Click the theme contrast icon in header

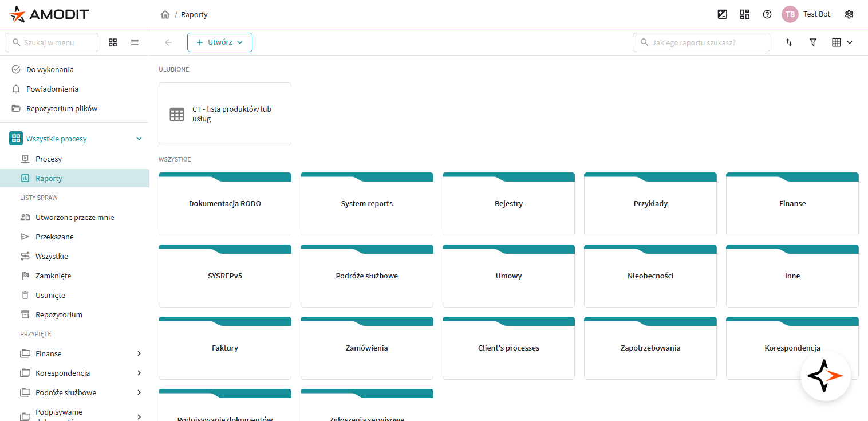[723, 14]
